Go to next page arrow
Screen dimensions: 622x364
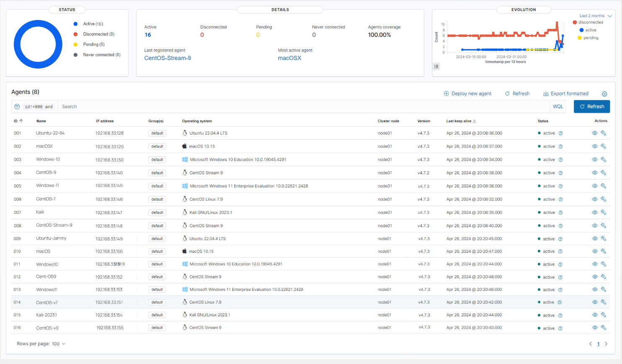click(x=606, y=344)
